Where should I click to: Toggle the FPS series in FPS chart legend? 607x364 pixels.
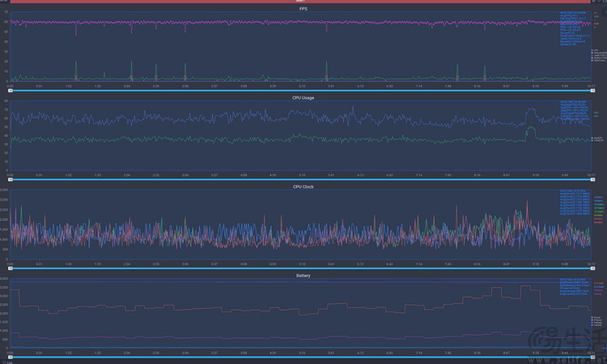click(x=595, y=50)
